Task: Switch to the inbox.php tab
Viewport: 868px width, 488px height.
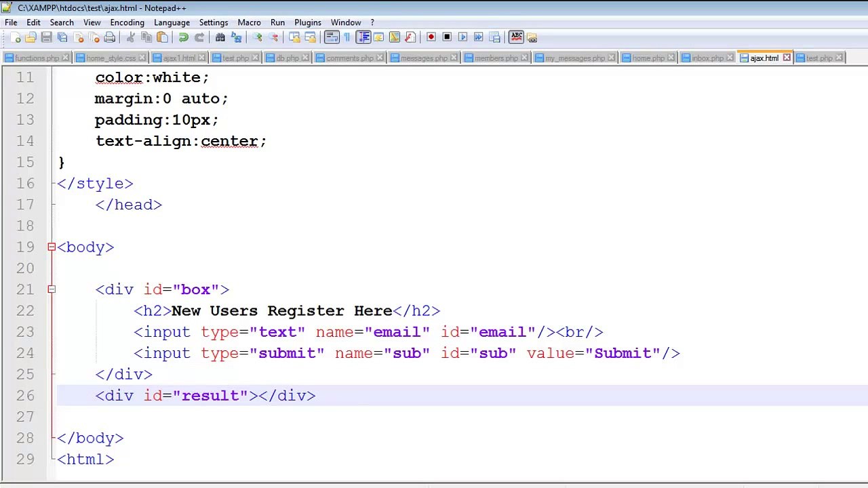Action: 707,58
